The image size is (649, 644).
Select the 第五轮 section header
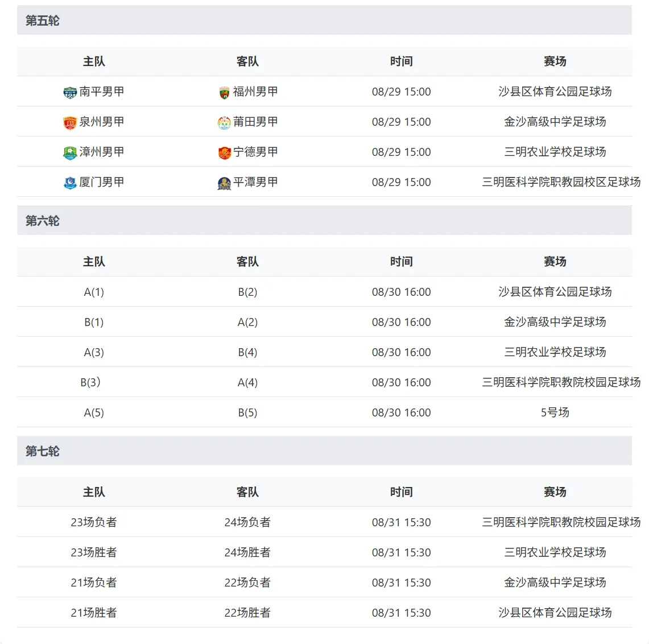click(324, 20)
